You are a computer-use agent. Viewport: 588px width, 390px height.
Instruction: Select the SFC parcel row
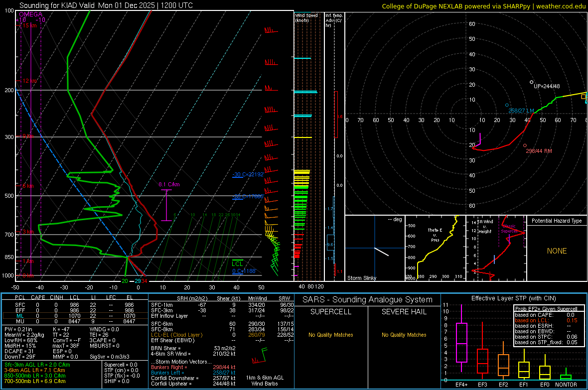click(75, 305)
